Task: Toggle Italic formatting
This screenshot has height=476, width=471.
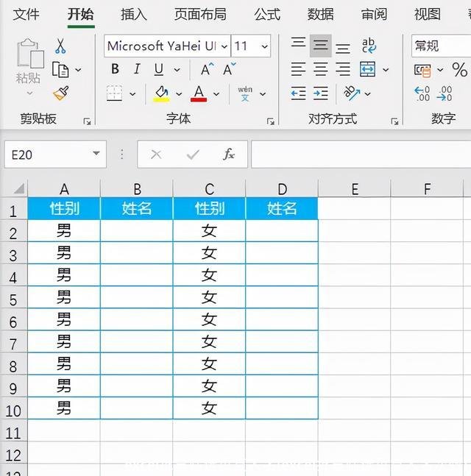Action: point(137,70)
